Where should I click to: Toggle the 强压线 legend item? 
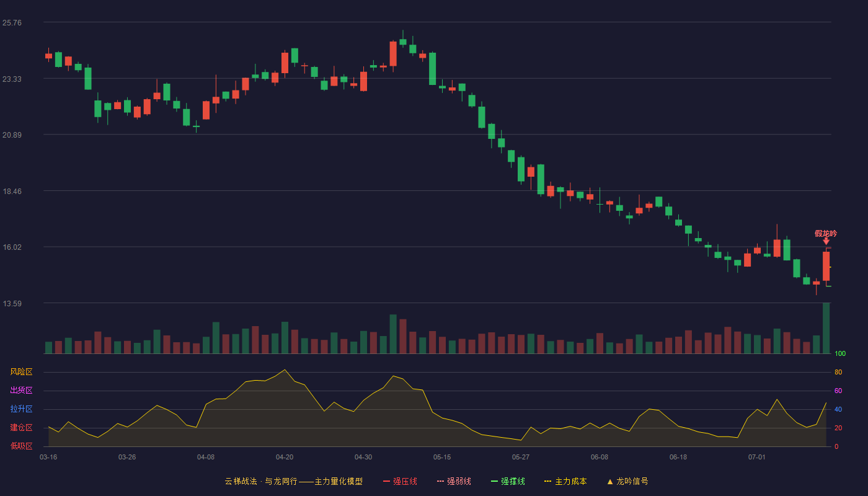tap(400, 481)
